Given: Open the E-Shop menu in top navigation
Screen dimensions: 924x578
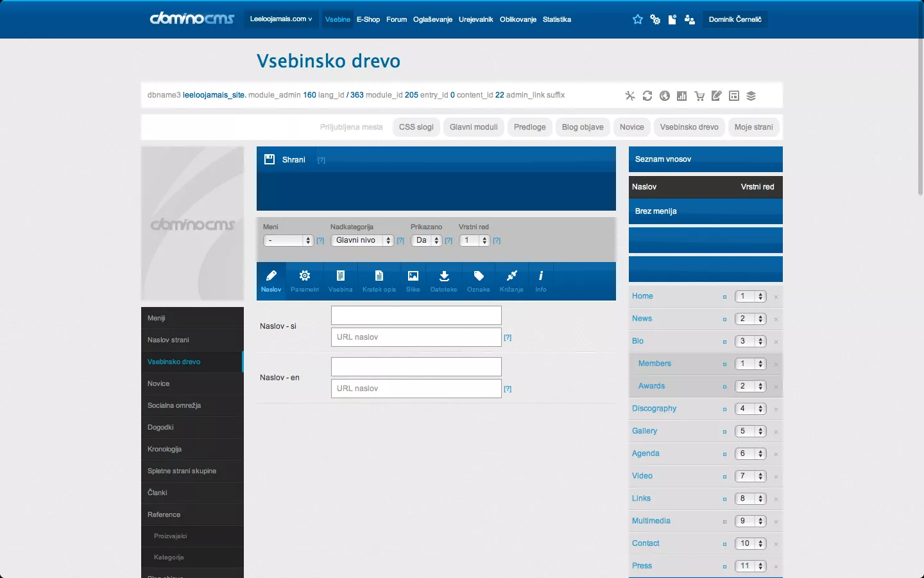Looking at the screenshot, I should 368,19.
